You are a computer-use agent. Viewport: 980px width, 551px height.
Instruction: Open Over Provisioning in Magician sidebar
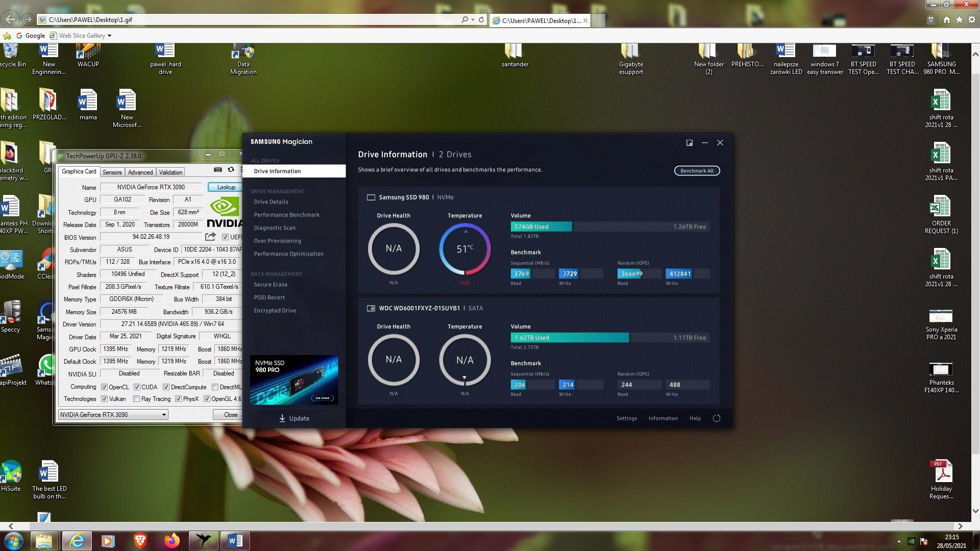tap(278, 241)
